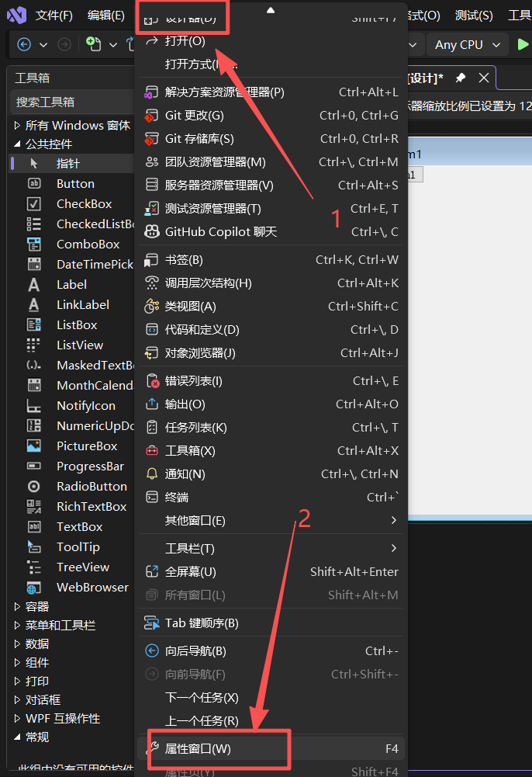Choose Git 更改(G) menu entry

click(x=271, y=116)
